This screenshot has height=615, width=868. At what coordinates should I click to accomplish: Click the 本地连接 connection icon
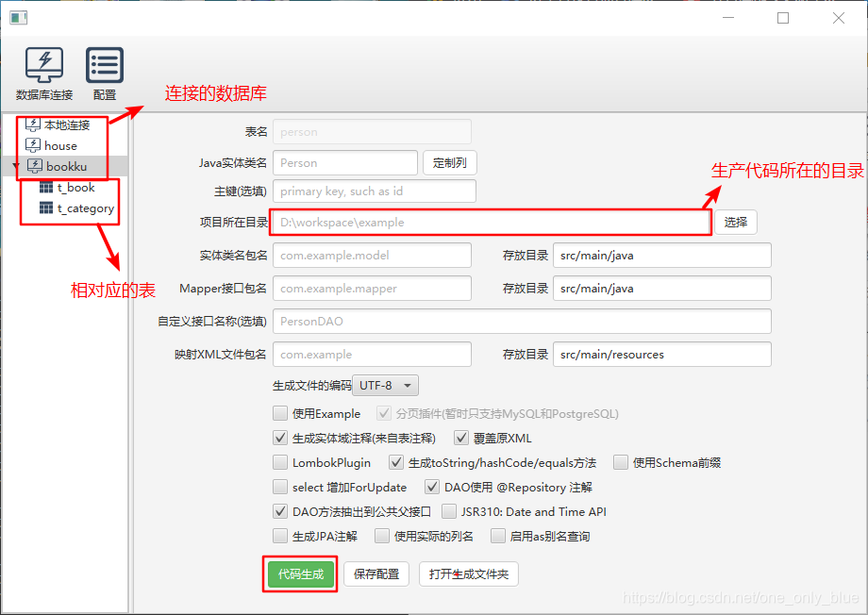(33, 125)
